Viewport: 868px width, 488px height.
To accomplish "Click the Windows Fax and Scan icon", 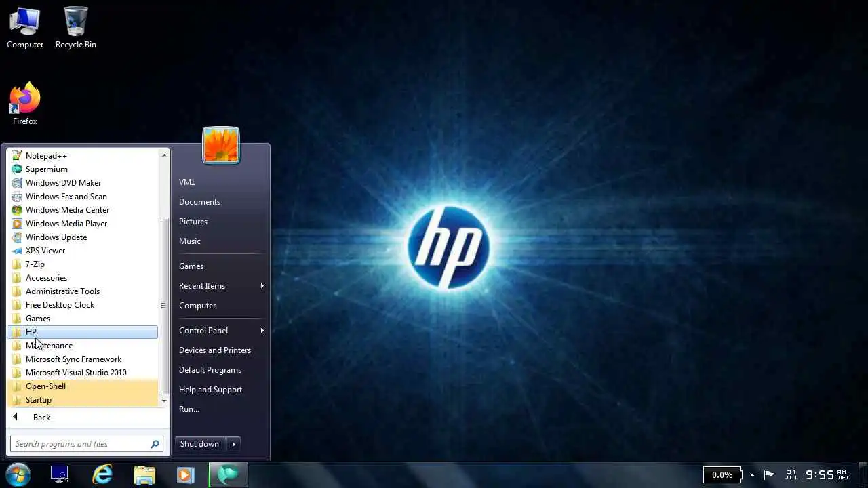I will [x=17, y=197].
